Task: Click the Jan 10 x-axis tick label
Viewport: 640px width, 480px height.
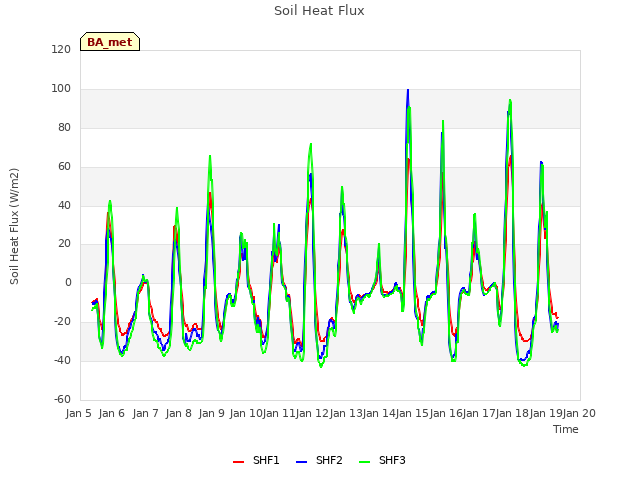Action: pyautogui.click(x=245, y=413)
